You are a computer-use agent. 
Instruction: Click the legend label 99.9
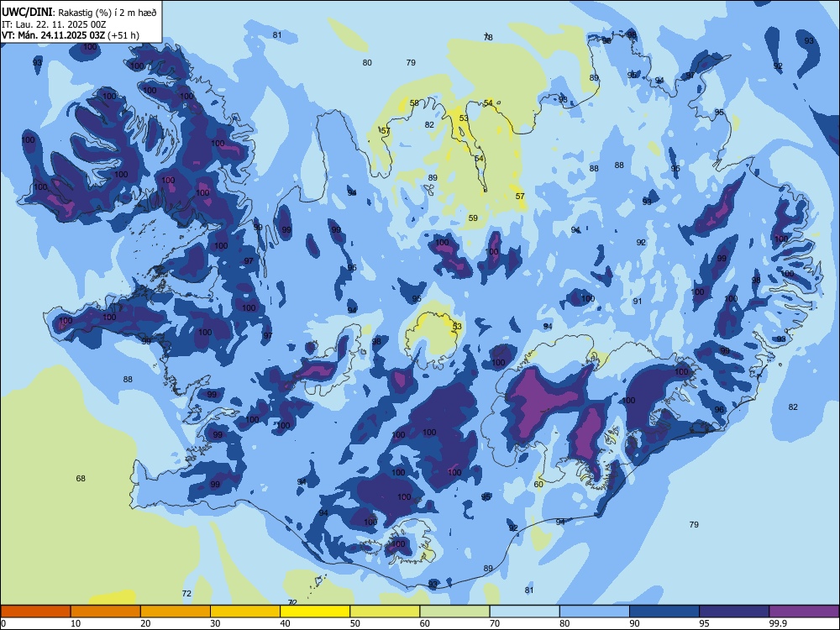coord(778,623)
